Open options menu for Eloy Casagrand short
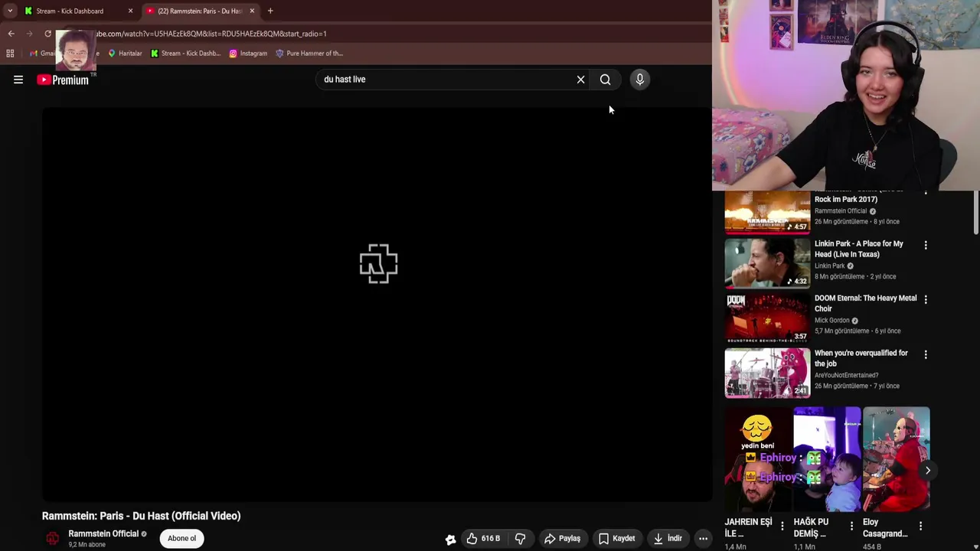The height and width of the screenshot is (551, 980). (x=920, y=526)
